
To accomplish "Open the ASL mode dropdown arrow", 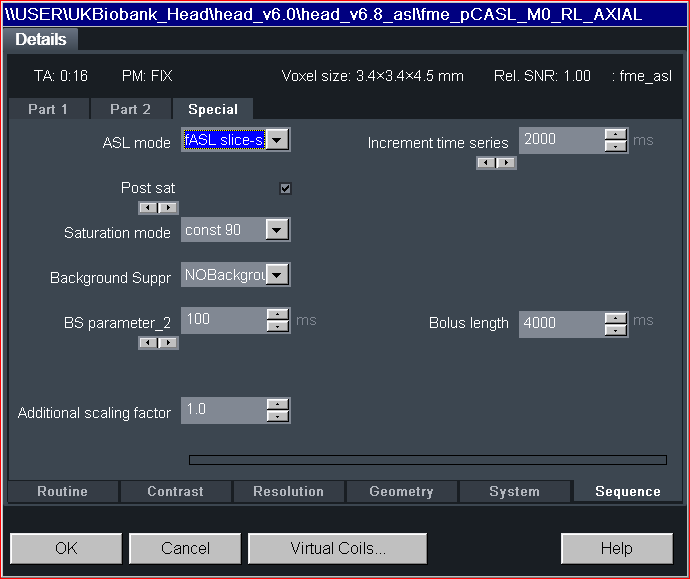I will 277,140.
